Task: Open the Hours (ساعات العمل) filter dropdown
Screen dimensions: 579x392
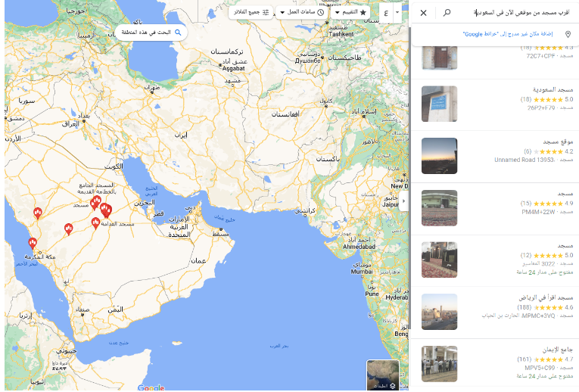Action: click(301, 12)
